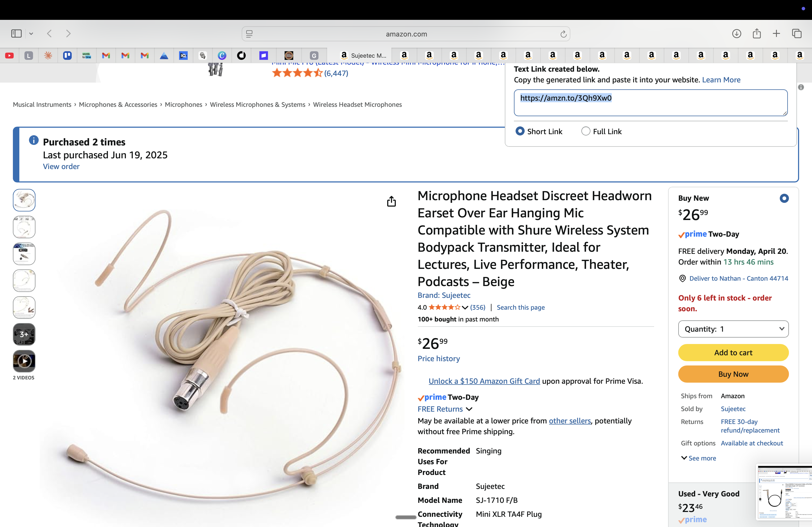The width and height of the screenshot is (812, 527).
Task: Switch to the blue camera pinned tab
Action: click(x=184, y=56)
